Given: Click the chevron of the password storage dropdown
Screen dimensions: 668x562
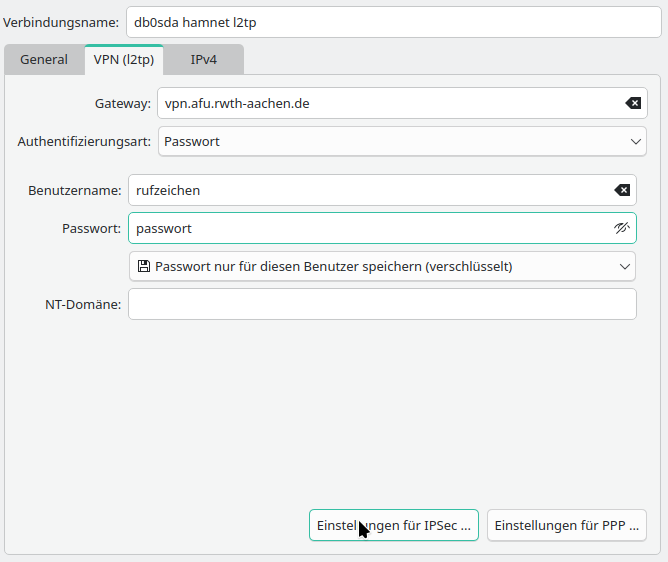Looking at the screenshot, I should pyautogui.click(x=626, y=266).
